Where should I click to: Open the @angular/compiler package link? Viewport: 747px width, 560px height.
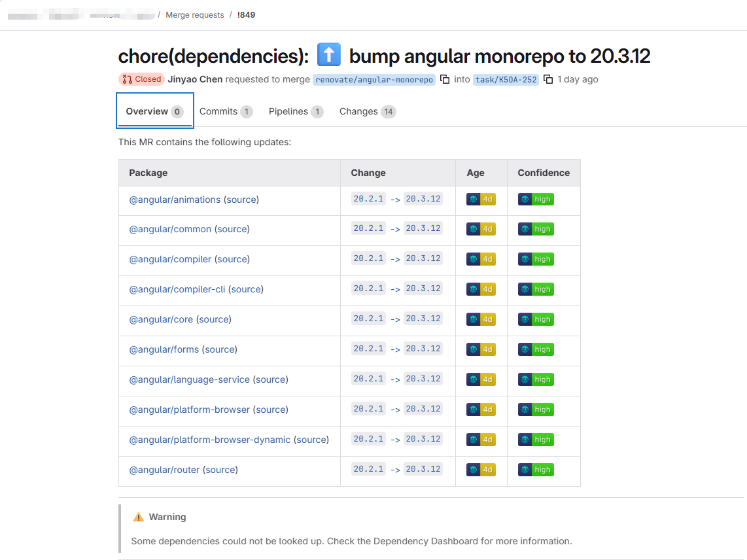170,259
